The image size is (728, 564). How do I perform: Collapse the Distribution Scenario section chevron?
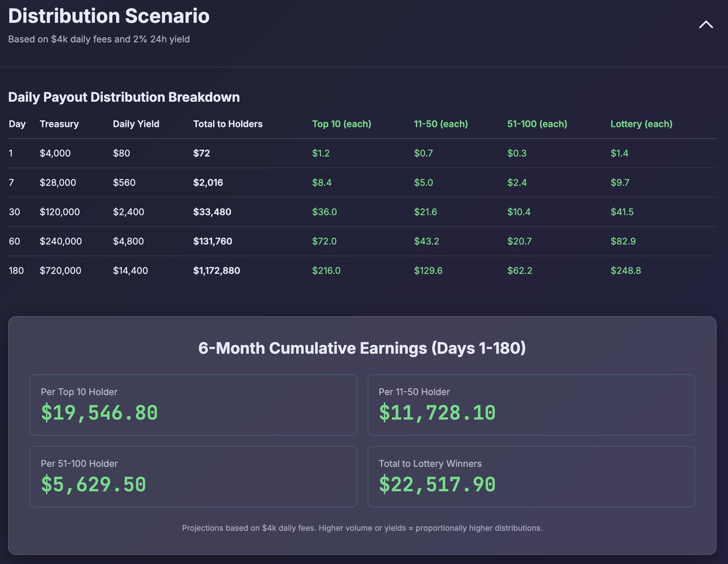tap(706, 25)
